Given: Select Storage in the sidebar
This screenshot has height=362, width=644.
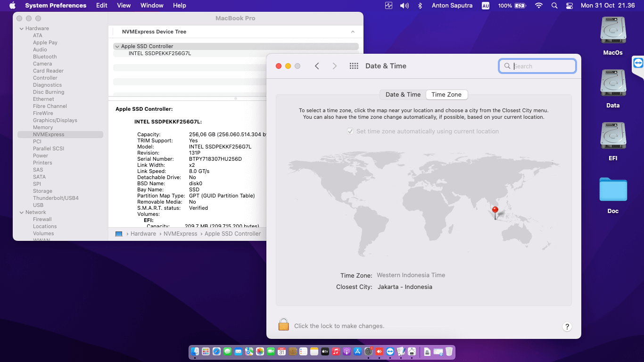Looking at the screenshot, I should (x=42, y=191).
